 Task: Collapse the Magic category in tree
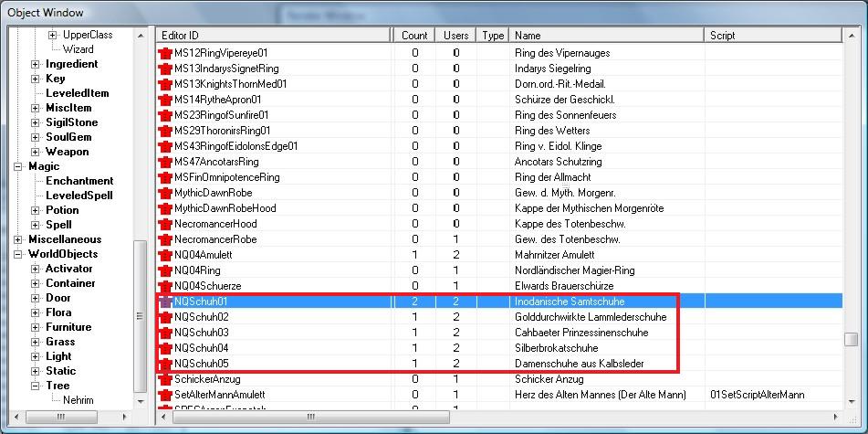19,166
